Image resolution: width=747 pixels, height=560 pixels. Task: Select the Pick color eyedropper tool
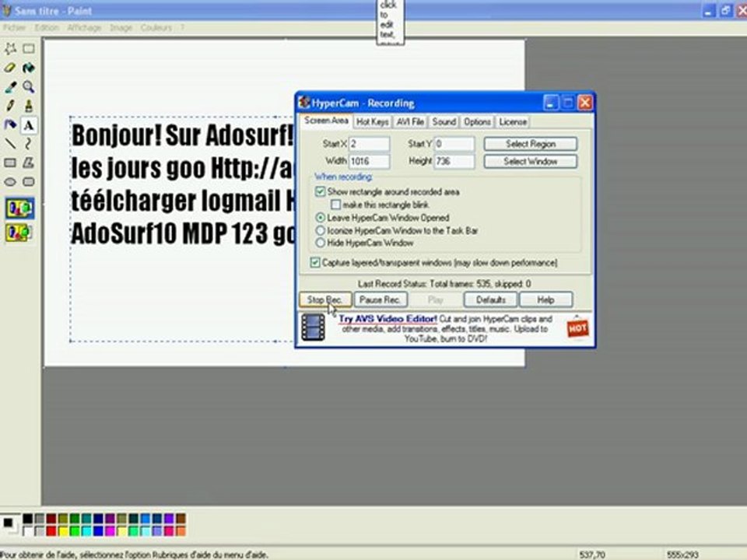pyautogui.click(x=10, y=86)
